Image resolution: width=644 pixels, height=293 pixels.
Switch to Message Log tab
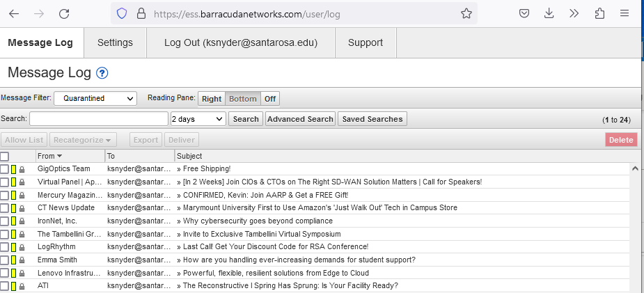point(40,42)
